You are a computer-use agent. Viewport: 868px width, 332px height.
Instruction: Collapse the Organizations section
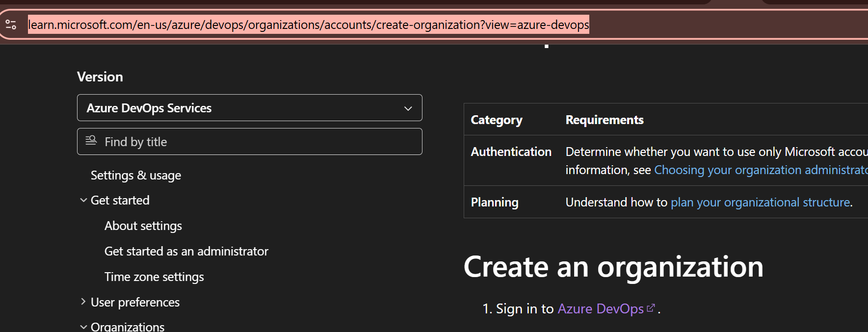[83, 327]
